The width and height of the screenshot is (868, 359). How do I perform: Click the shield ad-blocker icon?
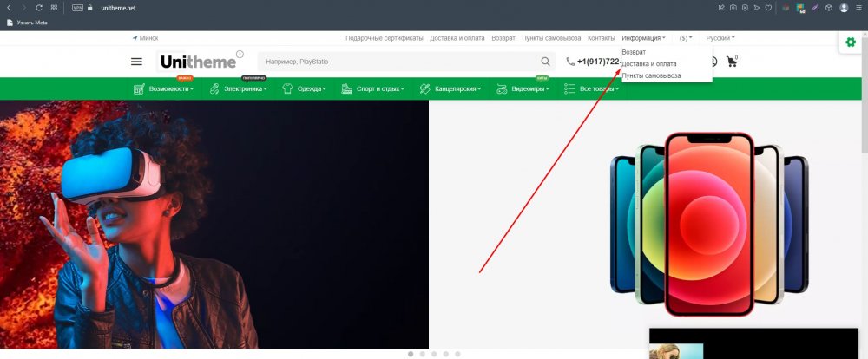point(745,8)
